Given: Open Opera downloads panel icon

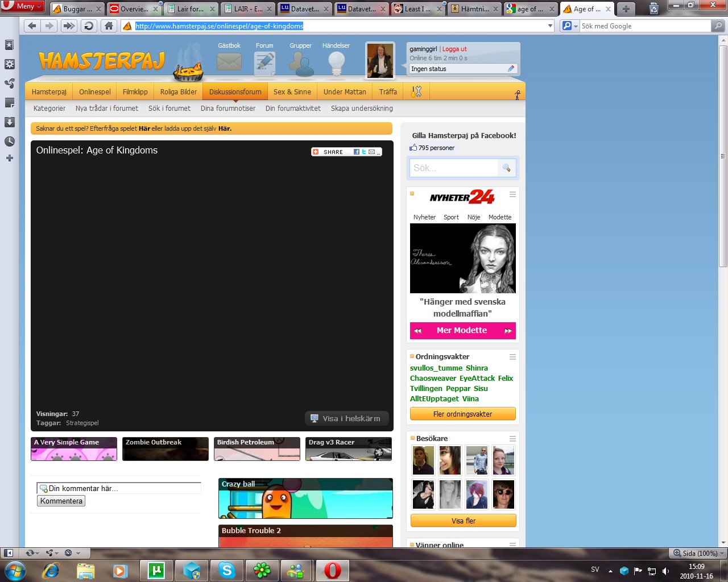Looking at the screenshot, I should click(9, 122).
